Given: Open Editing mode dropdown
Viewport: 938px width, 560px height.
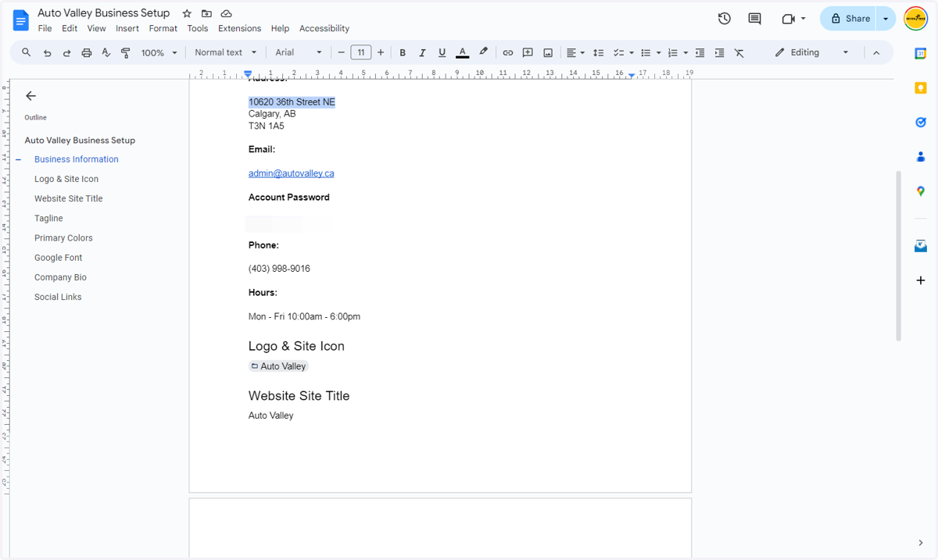Looking at the screenshot, I should click(812, 52).
